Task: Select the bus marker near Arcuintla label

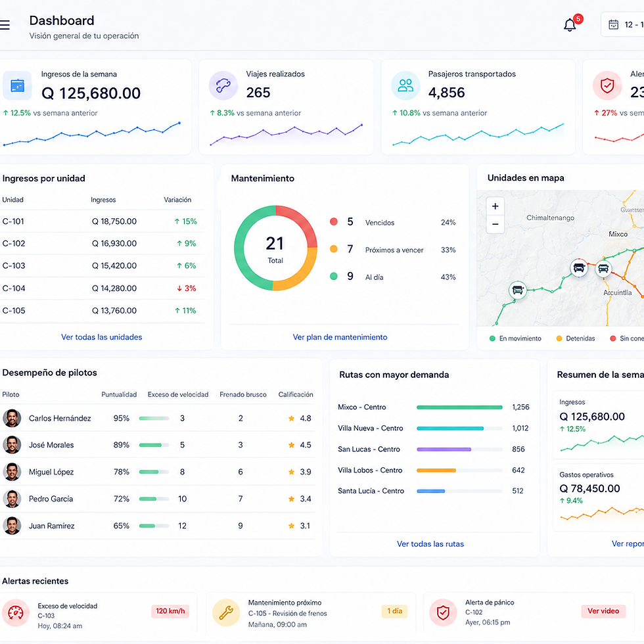Action: pyautogui.click(x=603, y=269)
